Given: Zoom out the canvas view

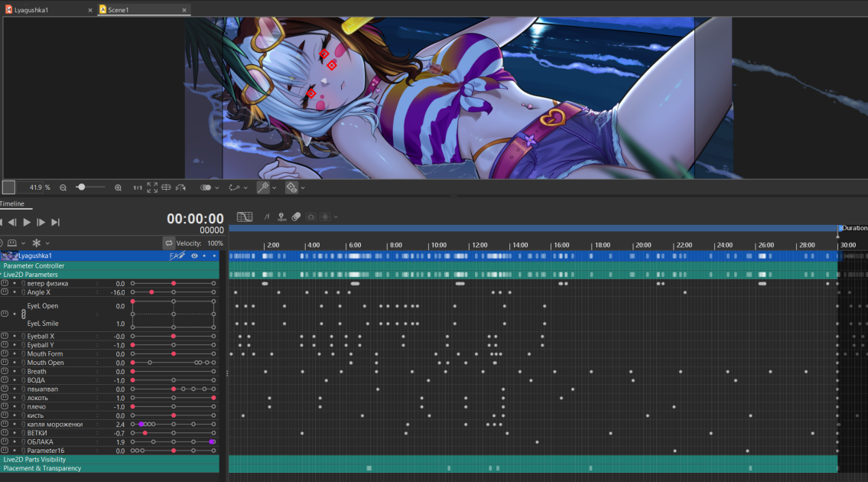Looking at the screenshot, I should tap(63, 187).
